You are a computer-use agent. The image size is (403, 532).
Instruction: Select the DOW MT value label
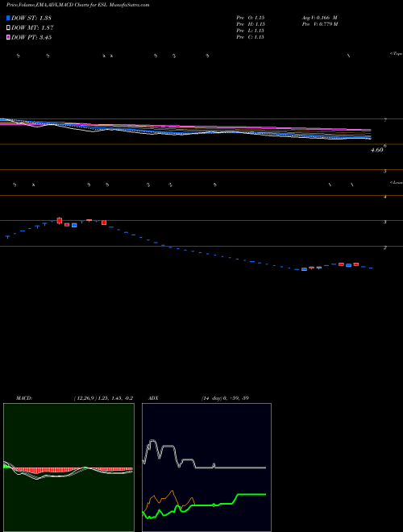(32, 28)
